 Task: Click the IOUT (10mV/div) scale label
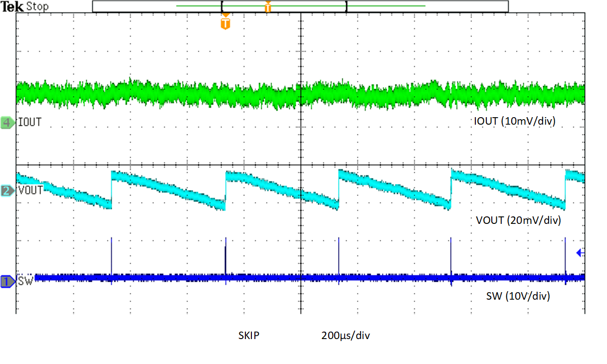point(514,121)
